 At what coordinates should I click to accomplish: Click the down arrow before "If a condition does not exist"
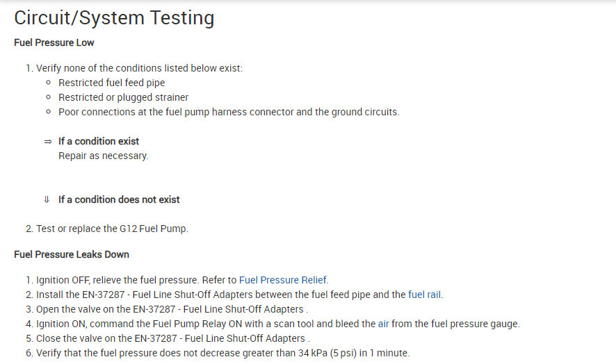point(47,199)
